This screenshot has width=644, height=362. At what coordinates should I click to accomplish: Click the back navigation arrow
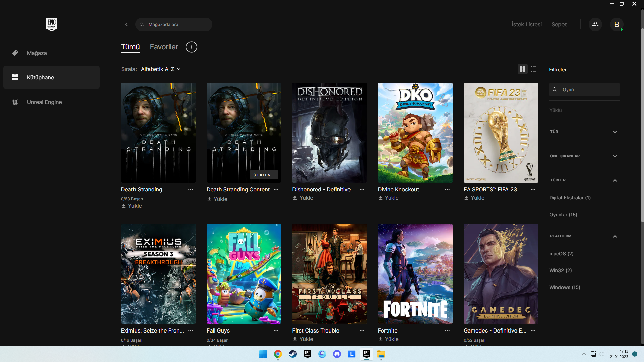126,24
